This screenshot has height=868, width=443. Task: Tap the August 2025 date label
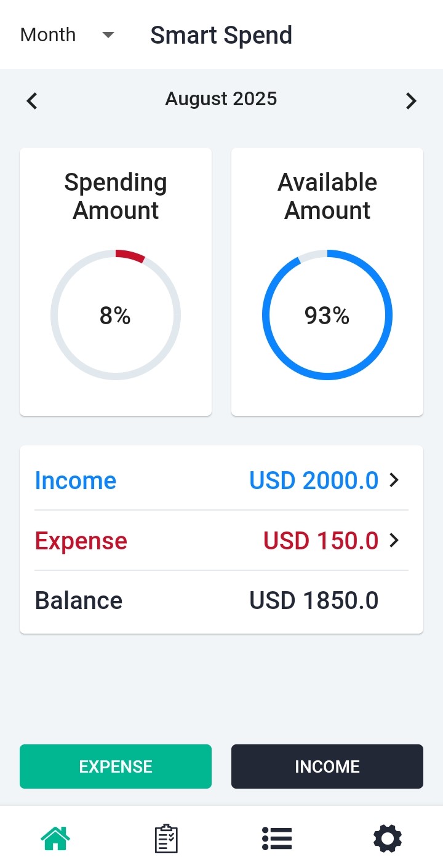221,99
